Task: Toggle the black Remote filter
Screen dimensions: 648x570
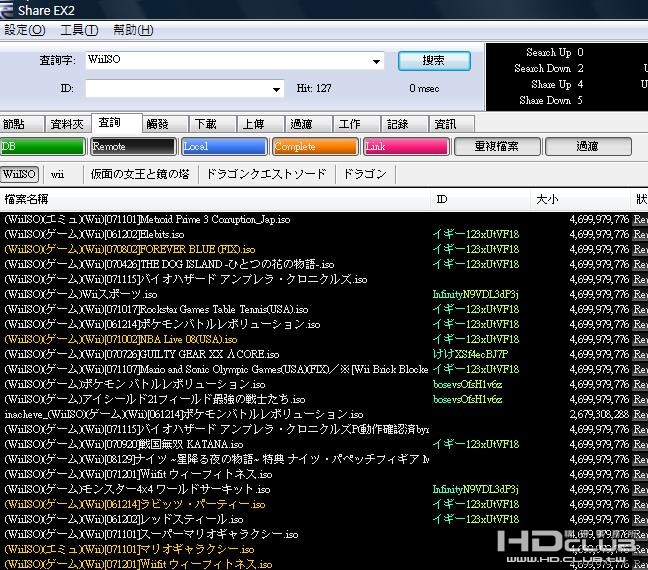Action: pyautogui.click(x=133, y=146)
